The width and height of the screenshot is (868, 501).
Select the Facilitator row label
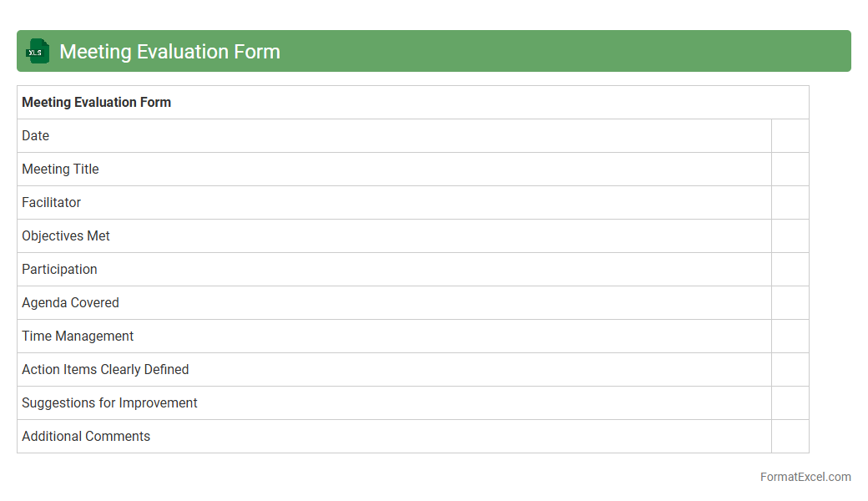(x=51, y=203)
